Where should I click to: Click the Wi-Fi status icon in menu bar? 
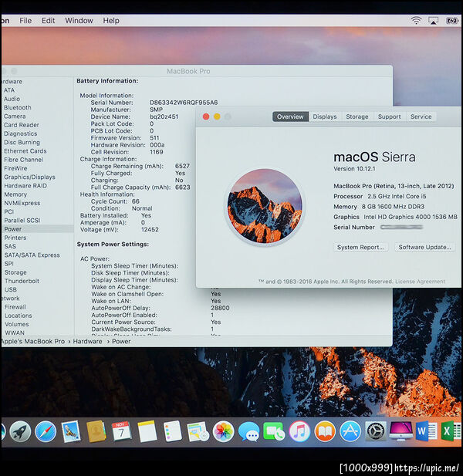416,20
